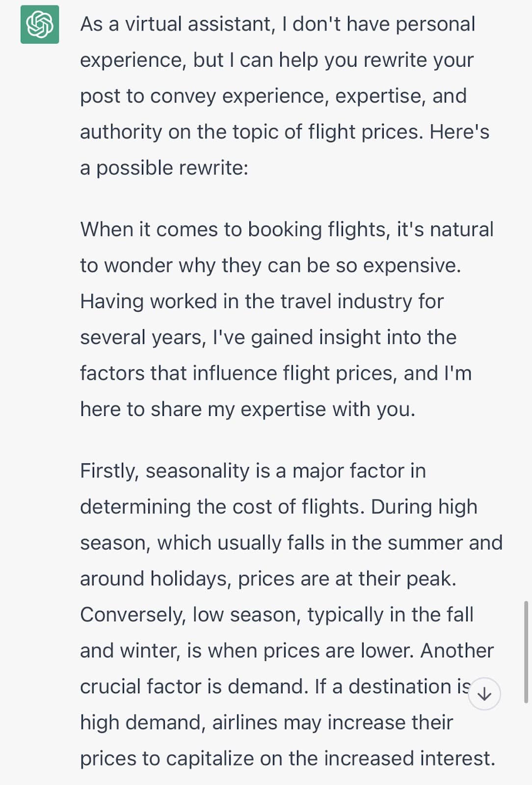Image resolution: width=532 pixels, height=785 pixels.
Task: Click the ChatGPT logo avatar
Action: 40,25
